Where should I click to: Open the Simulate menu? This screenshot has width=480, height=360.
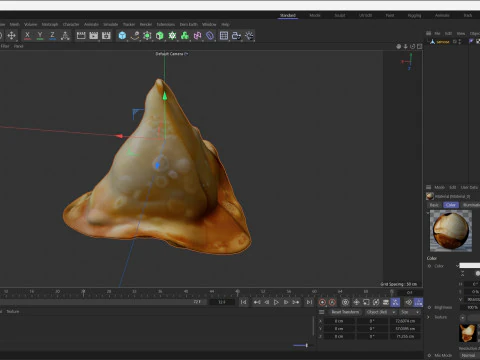point(111,24)
